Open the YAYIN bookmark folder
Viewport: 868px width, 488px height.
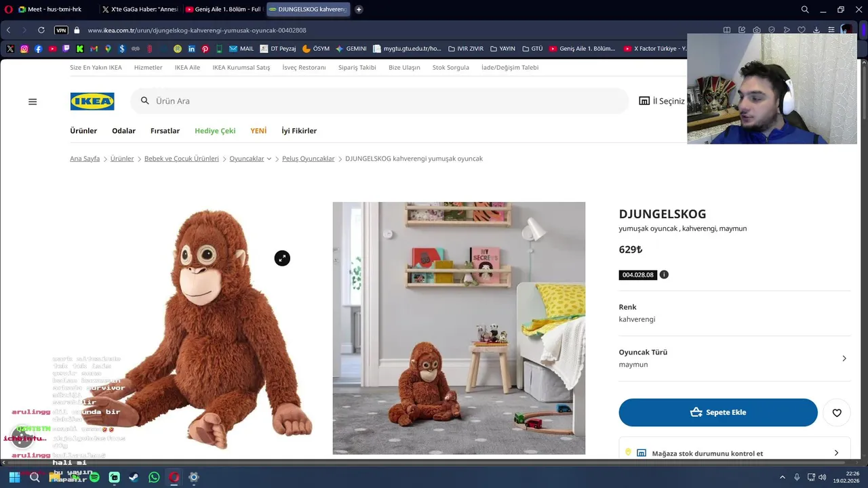(502, 49)
